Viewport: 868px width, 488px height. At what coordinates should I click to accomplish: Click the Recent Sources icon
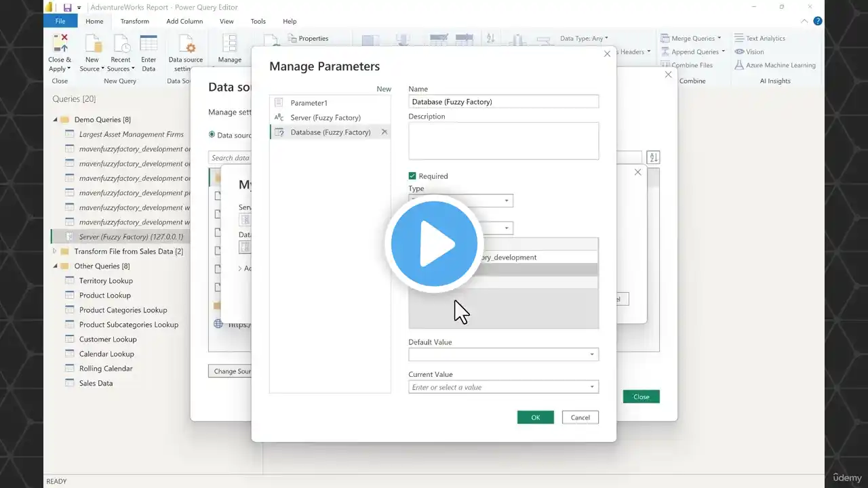click(121, 43)
